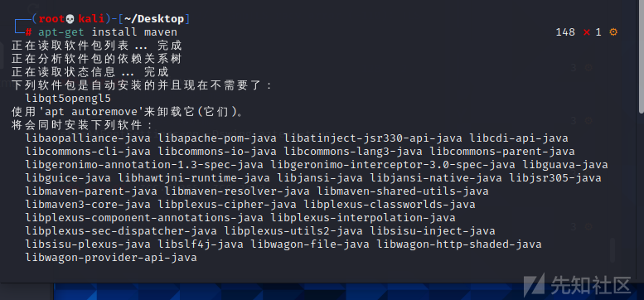Click the exit code 148 indicator

pyautogui.click(x=565, y=32)
